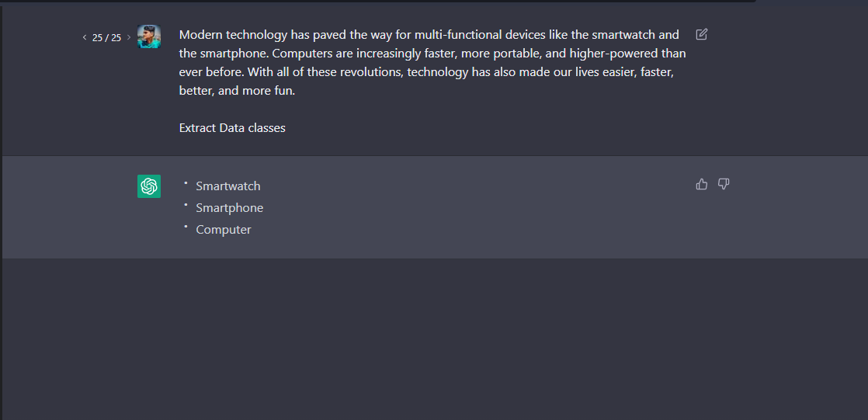Click the Smartphone list item
The width and height of the screenshot is (868, 420).
coord(229,208)
